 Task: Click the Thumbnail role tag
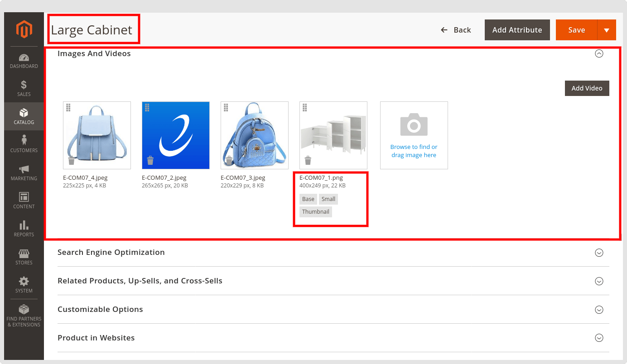point(316,212)
